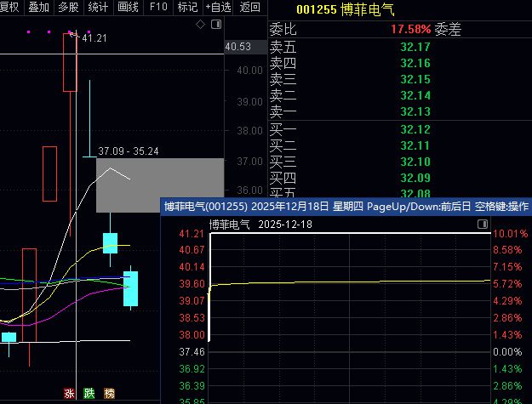This screenshot has width=532, height=404.
Task: Click the 41.21 high price candlestick
Action: click(70, 62)
